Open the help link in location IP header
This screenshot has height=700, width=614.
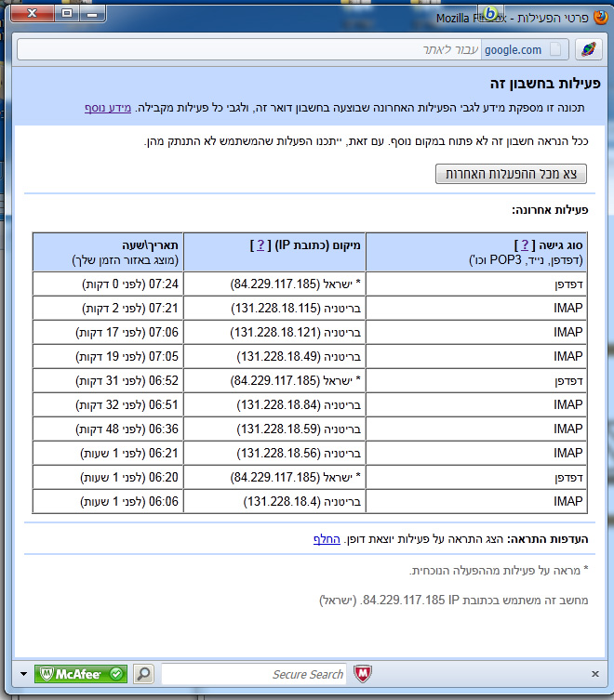(x=260, y=245)
